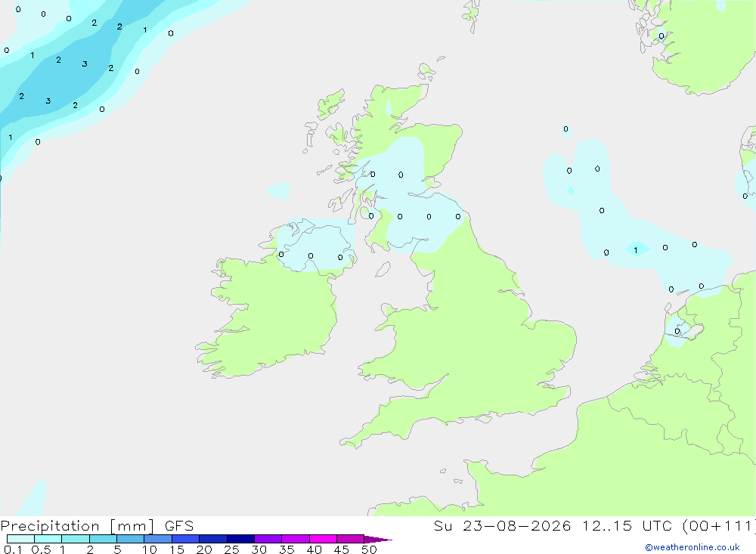The height and width of the screenshot is (554, 756).
Task: Click the '(00+111)' forecast offset text
Action: tap(718, 526)
